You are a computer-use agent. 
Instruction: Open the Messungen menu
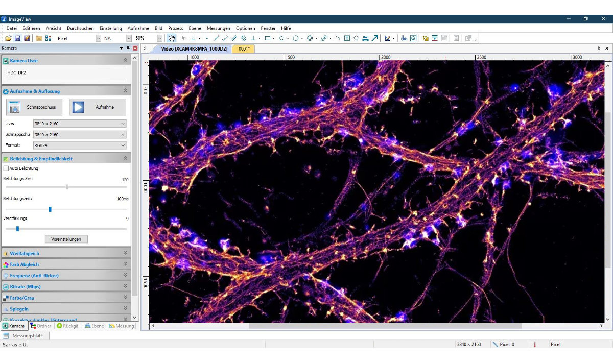point(218,28)
